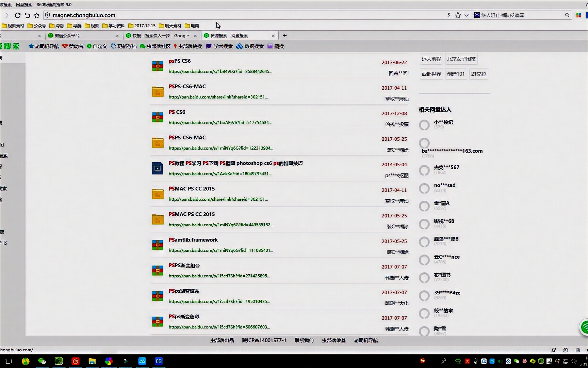The height and width of the screenshot is (368, 588).
Task: Close the 快搜 Google tab
Action: click(195, 36)
